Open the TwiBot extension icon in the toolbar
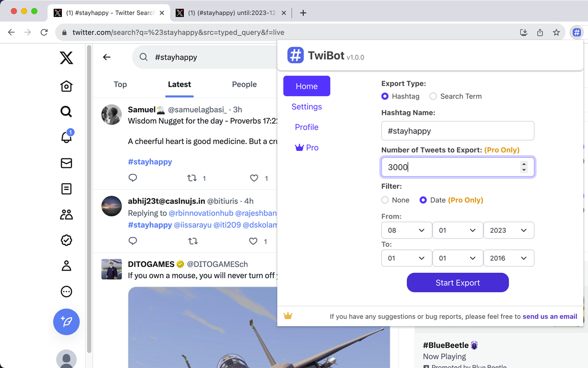 click(x=577, y=32)
